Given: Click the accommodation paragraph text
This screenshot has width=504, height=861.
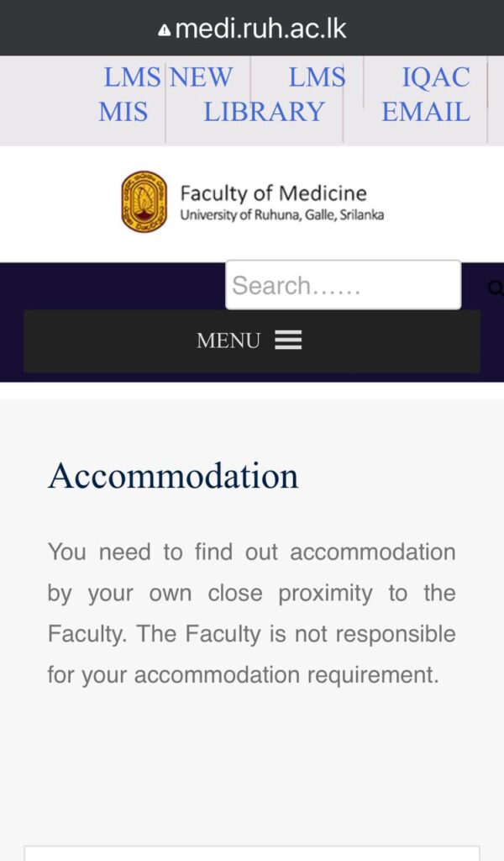Looking at the screenshot, I should click(251, 613).
